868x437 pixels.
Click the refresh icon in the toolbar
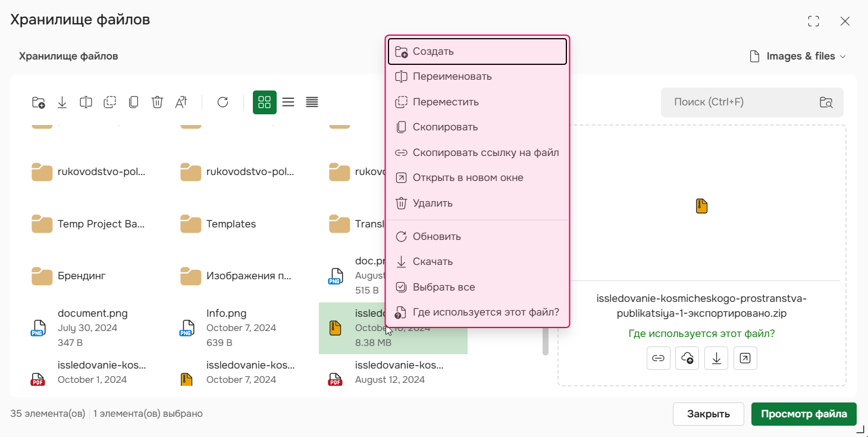[x=223, y=102]
